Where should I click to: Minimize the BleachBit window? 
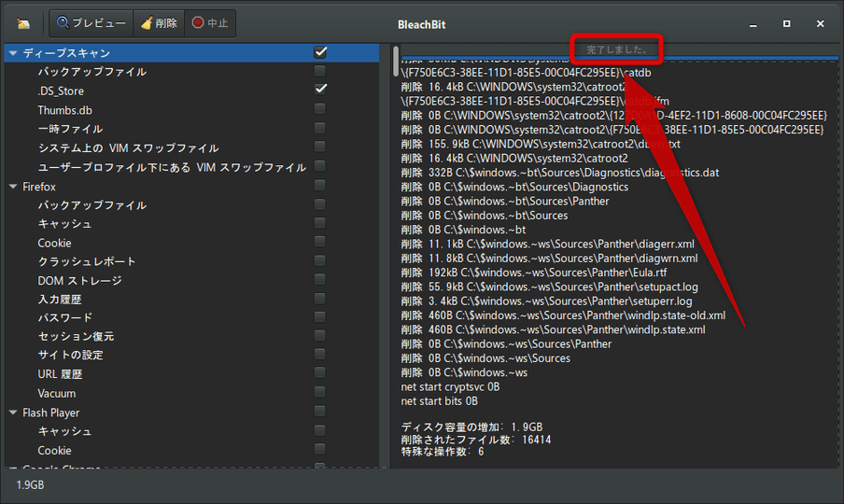point(753,24)
